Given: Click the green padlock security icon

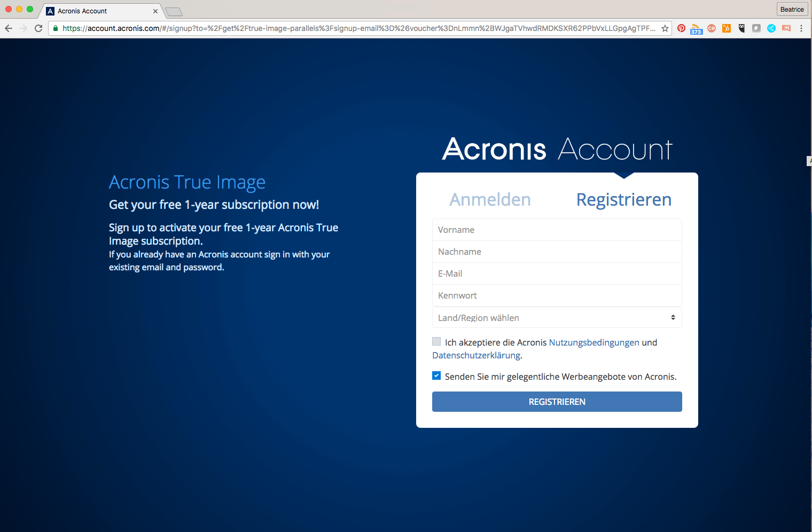Looking at the screenshot, I should (x=56, y=28).
